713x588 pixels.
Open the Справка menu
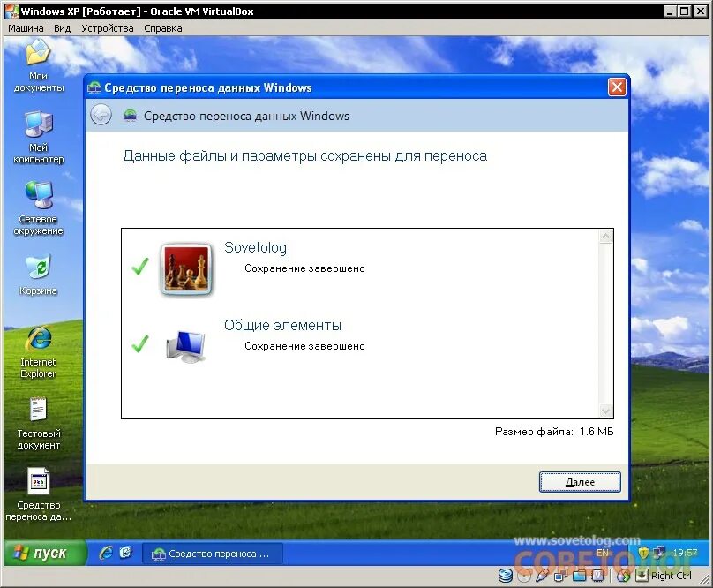pos(162,28)
